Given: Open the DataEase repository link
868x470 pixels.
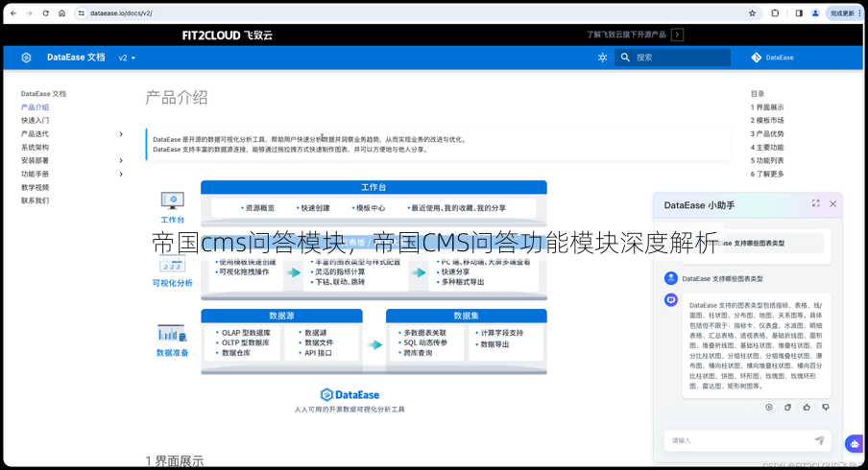Looking at the screenshot, I should (x=773, y=58).
